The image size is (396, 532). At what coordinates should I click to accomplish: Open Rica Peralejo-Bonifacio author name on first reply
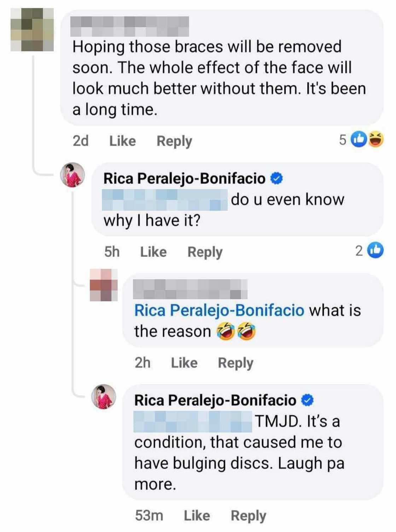pyautogui.click(x=184, y=178)
